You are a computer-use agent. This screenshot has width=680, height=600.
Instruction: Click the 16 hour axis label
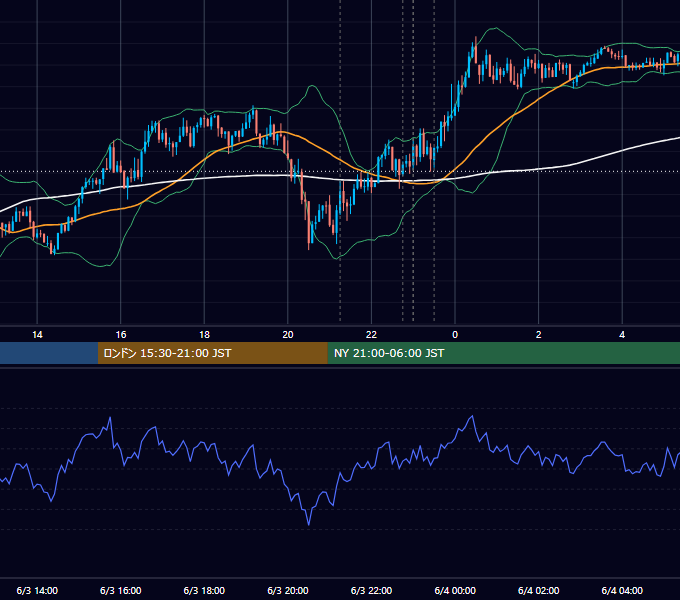[x=121, y=335]
